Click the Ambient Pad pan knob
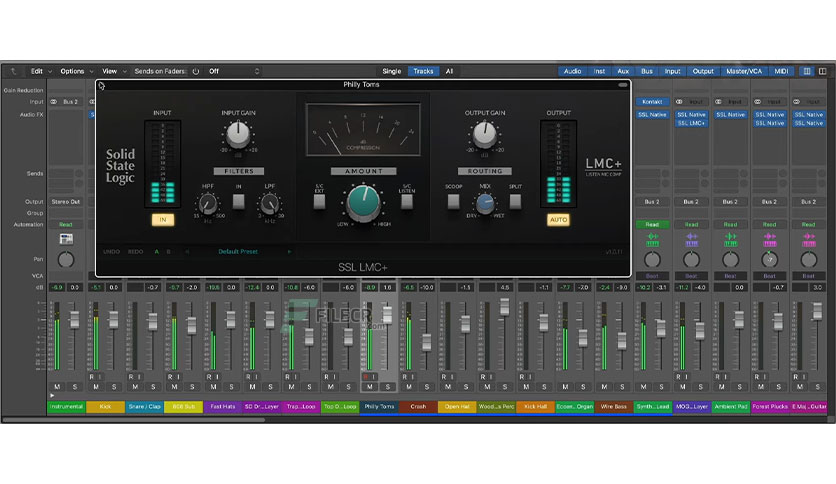The width and height of the screenshot is (836, 484). coord(730,260)
